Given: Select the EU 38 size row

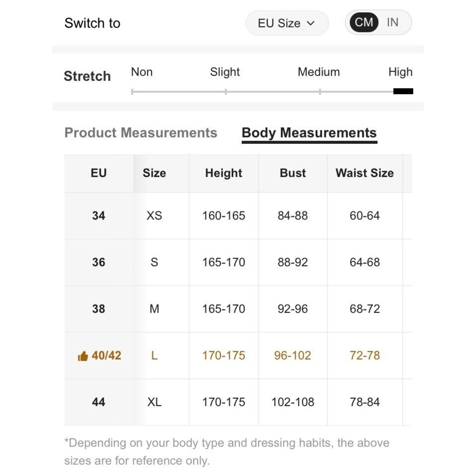Looking at the screenshot, I should click(99, 309).
